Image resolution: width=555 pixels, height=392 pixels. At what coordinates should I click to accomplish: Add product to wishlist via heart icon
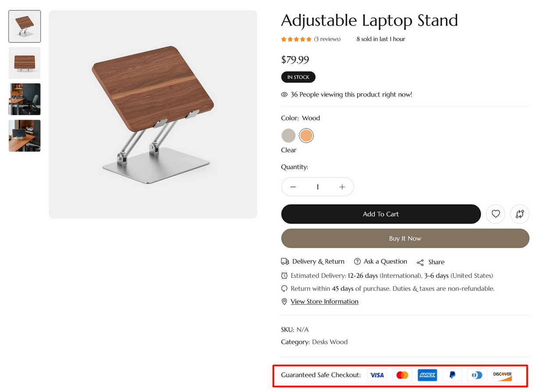pyautogui.click(x=495, y=214)
